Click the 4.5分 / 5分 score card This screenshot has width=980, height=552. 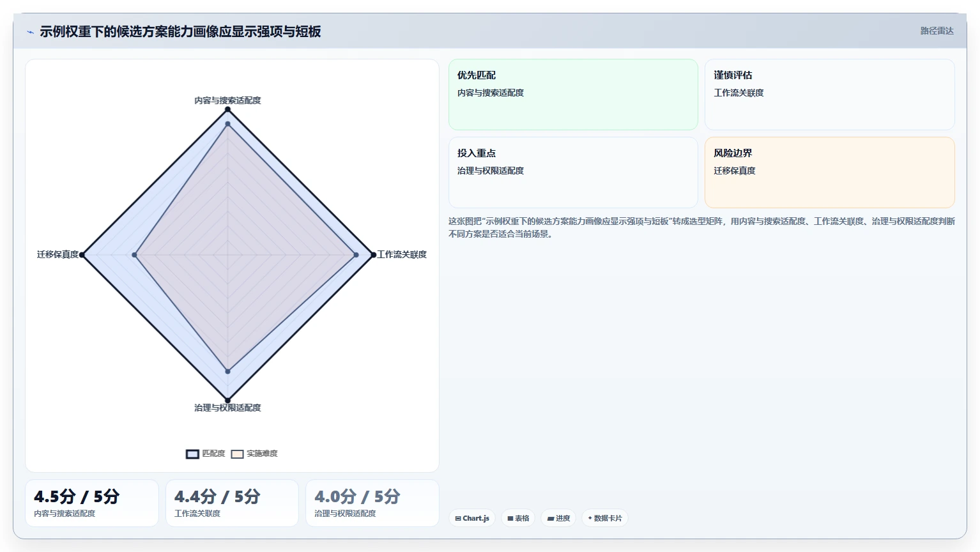coord(92,503)
